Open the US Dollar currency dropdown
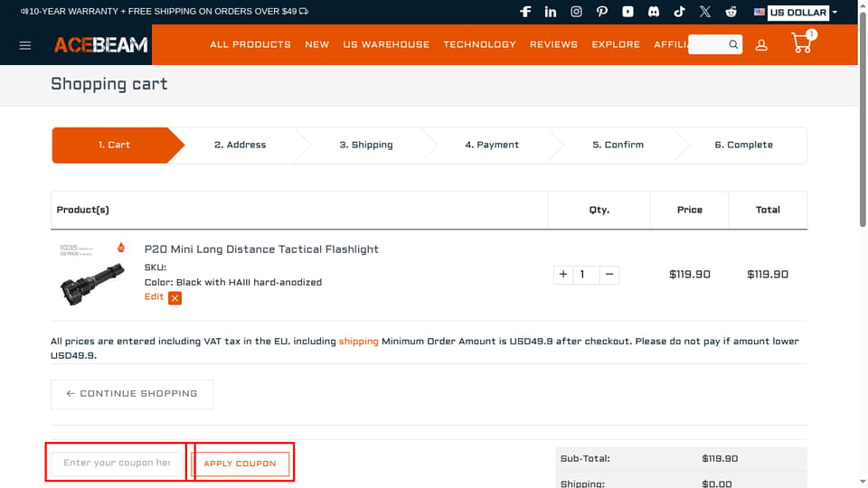868x488 pixels. [x=803, y=12]
